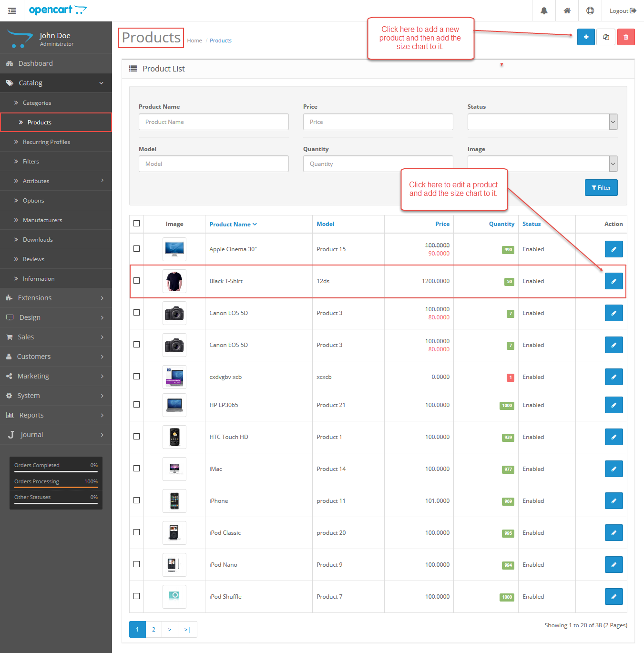Check the HTC Touch HD row checkbox
The height and width of the screenshot is (653, 644).
pos(137,437)
